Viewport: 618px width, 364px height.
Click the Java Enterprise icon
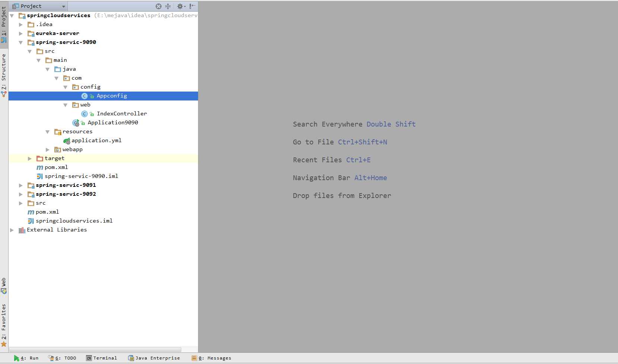(131, 358)
